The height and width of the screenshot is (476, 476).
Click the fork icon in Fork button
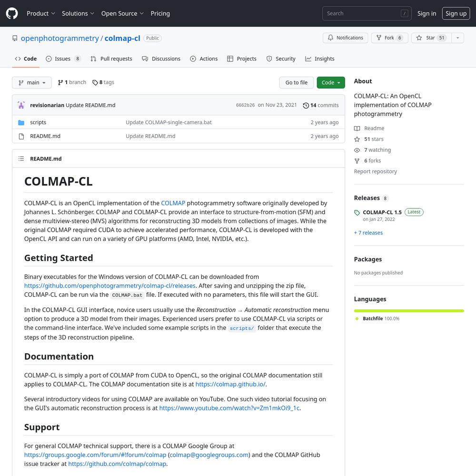[379, 38]
